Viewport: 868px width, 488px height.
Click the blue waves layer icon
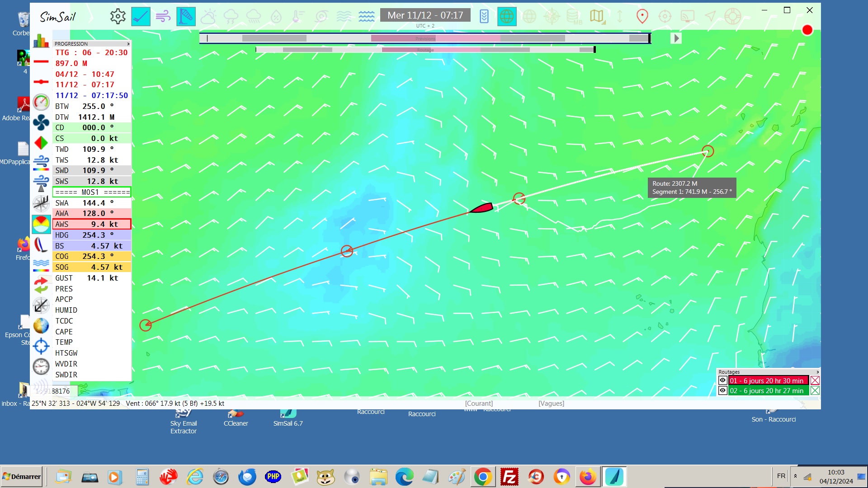point(366,17)
